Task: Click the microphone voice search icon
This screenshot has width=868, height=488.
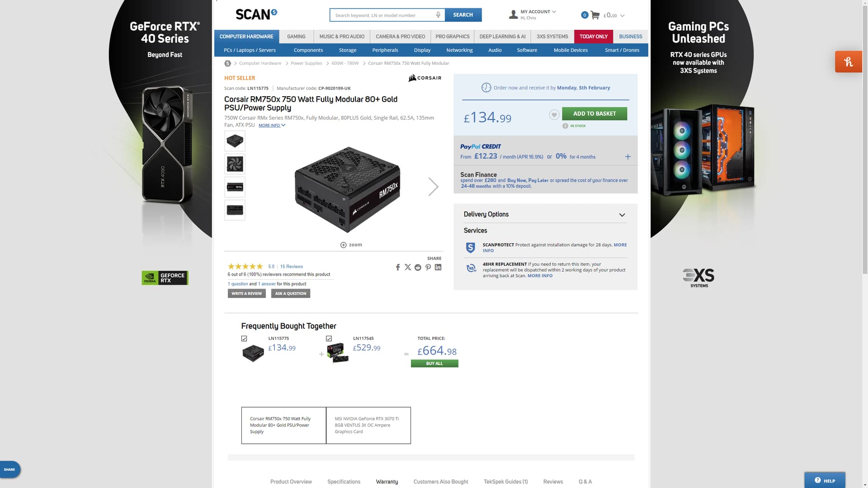Action: [438, 15]
